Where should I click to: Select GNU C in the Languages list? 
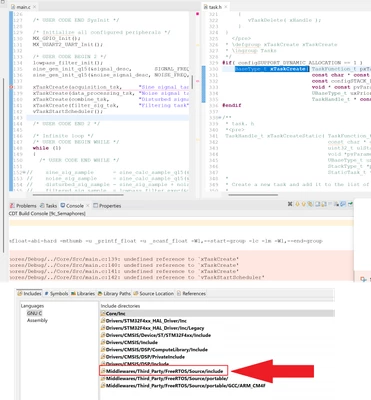(35, 313)
